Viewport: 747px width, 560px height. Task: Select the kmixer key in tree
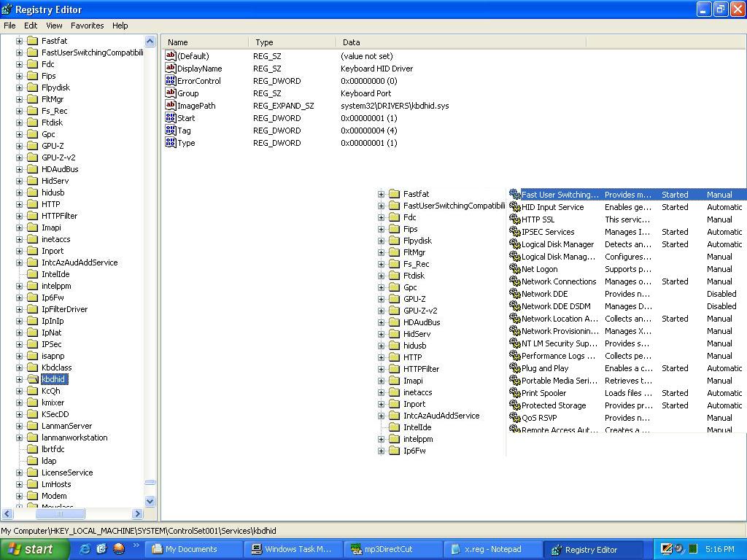tap(53, 402)
